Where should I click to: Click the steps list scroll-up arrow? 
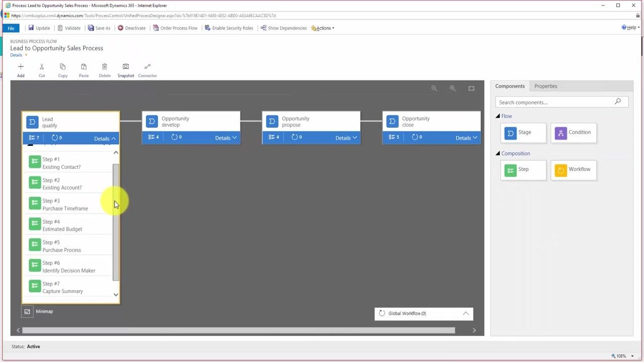click(116, 152)
